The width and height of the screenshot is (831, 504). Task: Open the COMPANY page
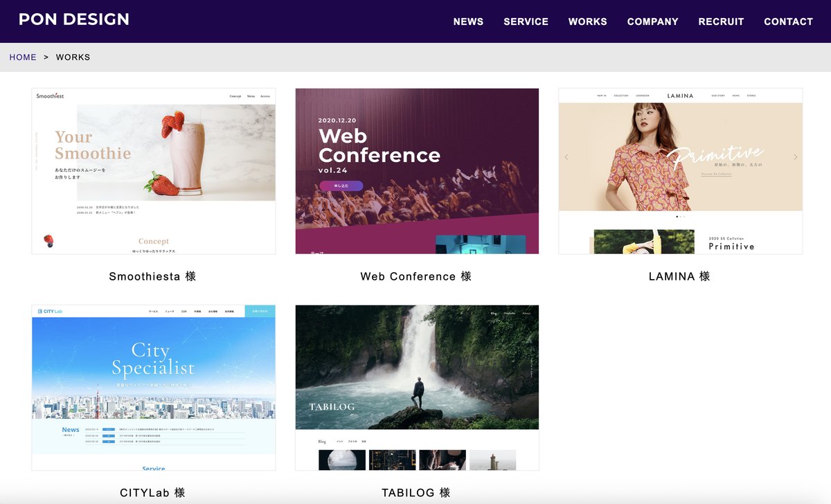652,21
